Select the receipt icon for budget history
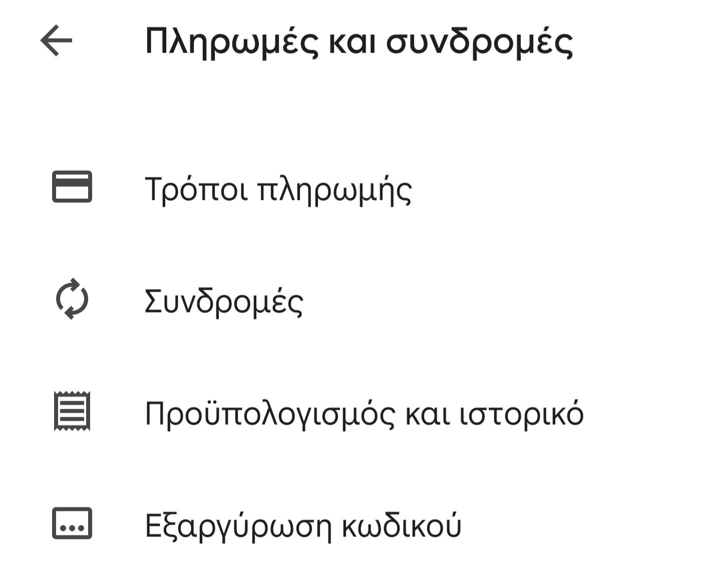 coord(72,411)
